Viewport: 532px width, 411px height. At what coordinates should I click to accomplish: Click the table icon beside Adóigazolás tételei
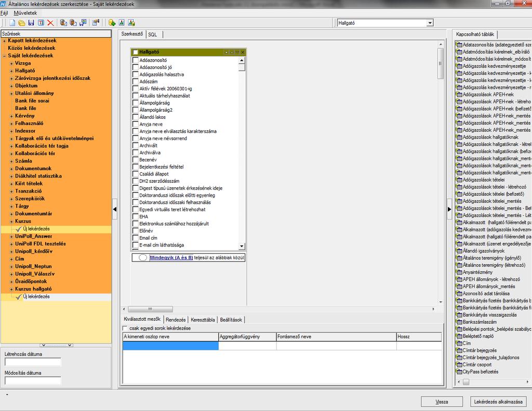pos(459,180)
